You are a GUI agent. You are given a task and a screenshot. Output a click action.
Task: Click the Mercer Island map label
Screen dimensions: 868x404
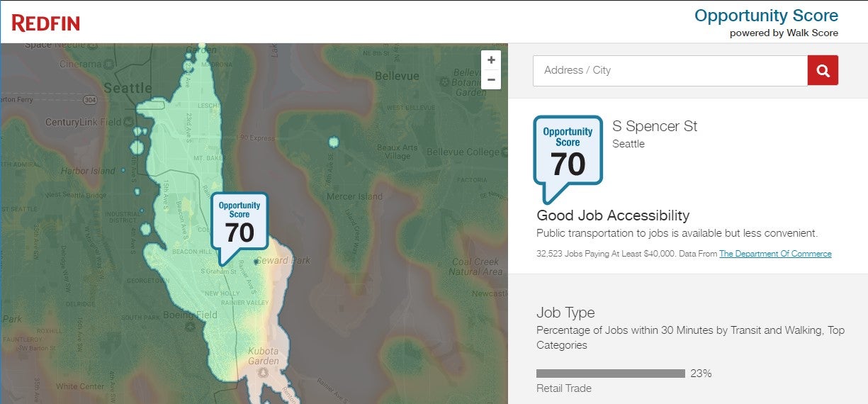(353, 197)
